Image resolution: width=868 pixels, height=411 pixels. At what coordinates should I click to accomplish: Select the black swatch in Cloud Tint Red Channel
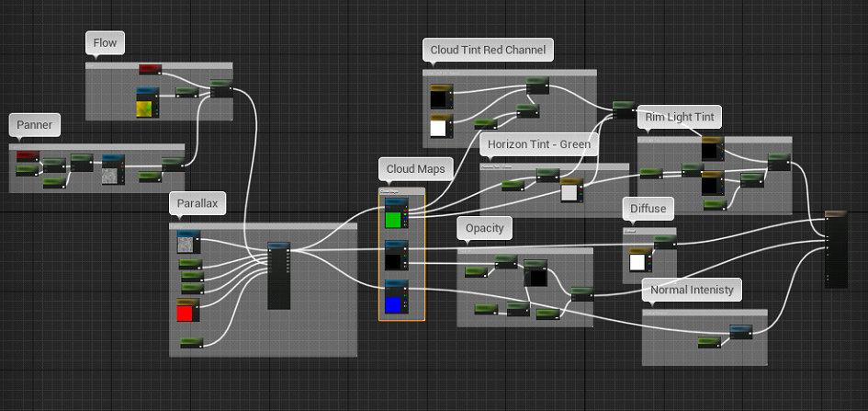pos(439,98)
